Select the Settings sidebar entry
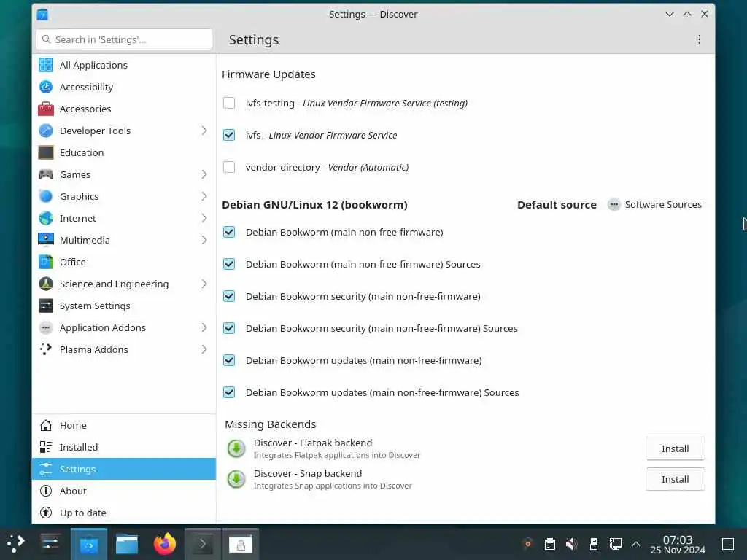 click(124, 469)
